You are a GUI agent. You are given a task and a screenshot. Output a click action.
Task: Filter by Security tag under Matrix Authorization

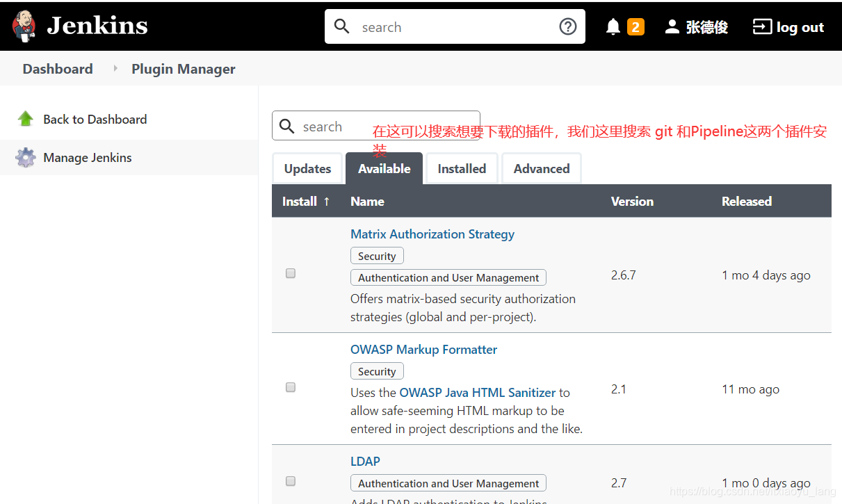[x=377, y=256]
